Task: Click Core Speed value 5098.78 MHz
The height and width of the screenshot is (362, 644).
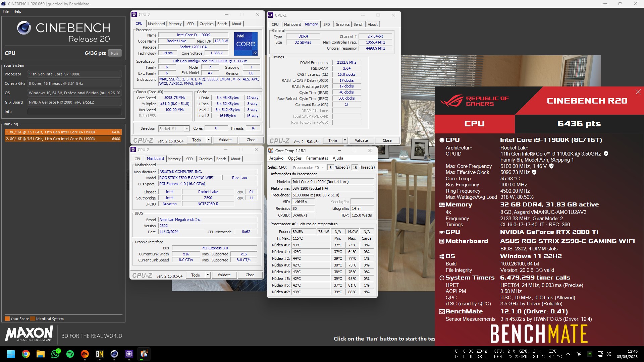Action: point(175,98)
